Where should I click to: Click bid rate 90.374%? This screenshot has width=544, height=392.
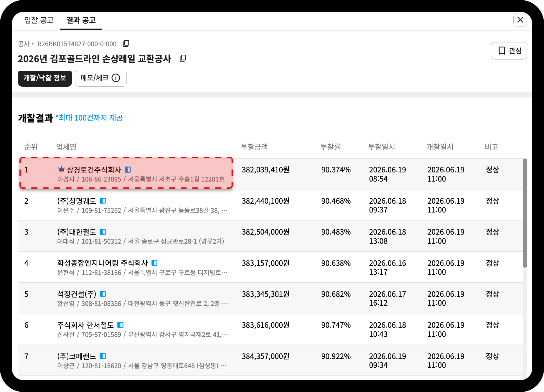click(336, 170)
